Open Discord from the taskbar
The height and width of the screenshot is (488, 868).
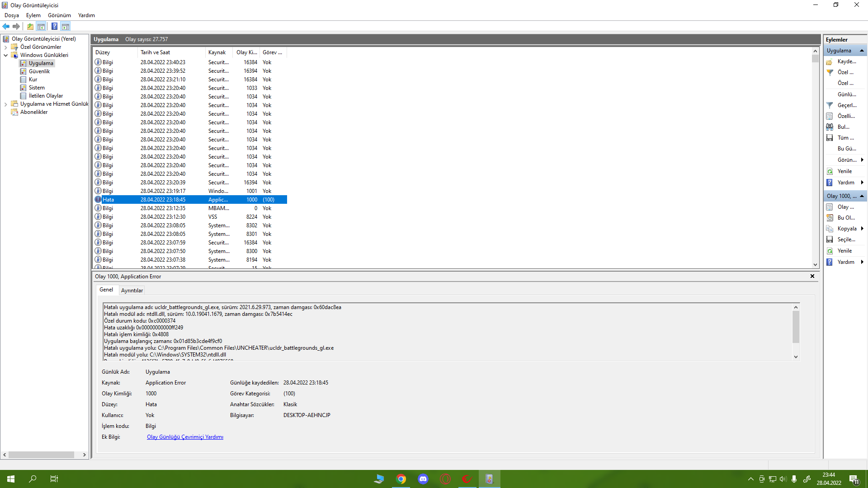[423, 479]
